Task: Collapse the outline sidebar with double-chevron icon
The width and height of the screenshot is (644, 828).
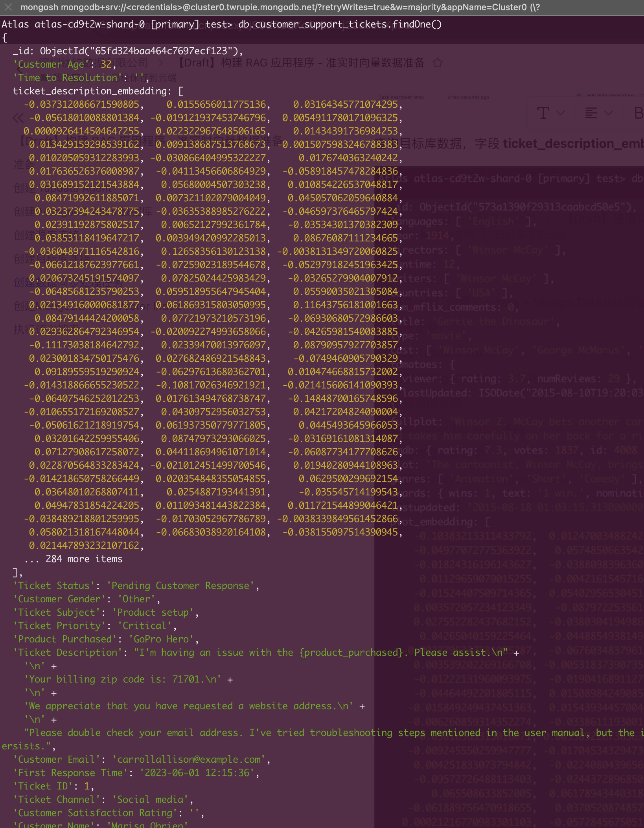Action: (x=18, y=118)
